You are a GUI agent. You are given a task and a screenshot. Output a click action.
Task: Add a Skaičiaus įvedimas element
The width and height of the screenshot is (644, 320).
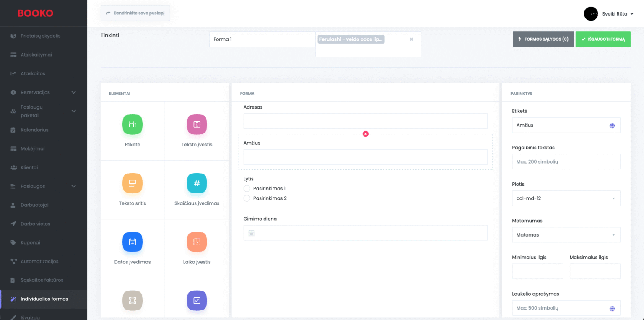197,183
